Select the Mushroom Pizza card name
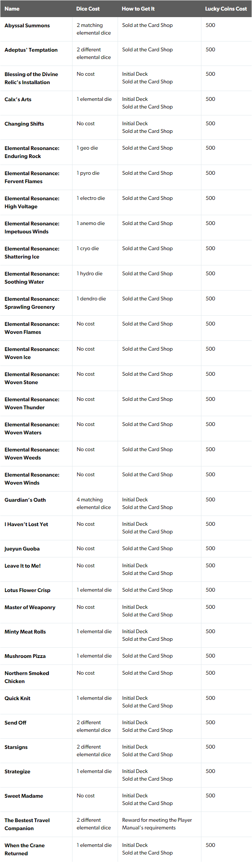This screenshot has height=868, width=252. coord(25,656)
